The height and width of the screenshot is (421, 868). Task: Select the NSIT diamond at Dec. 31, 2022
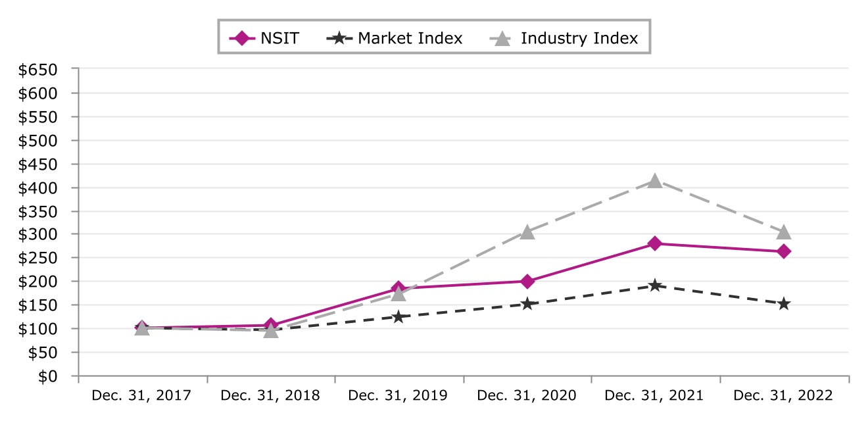[783, 251]
